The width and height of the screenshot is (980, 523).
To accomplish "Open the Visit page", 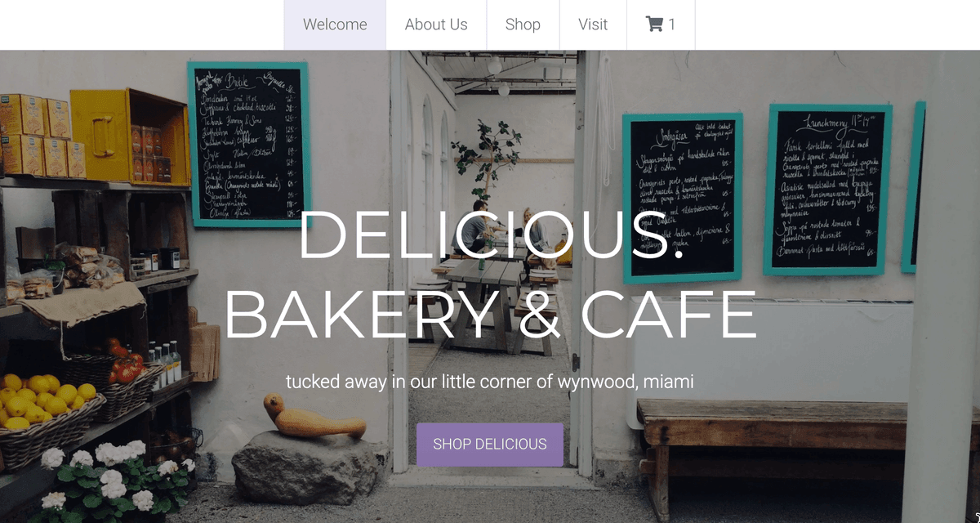I will point(593,25).
